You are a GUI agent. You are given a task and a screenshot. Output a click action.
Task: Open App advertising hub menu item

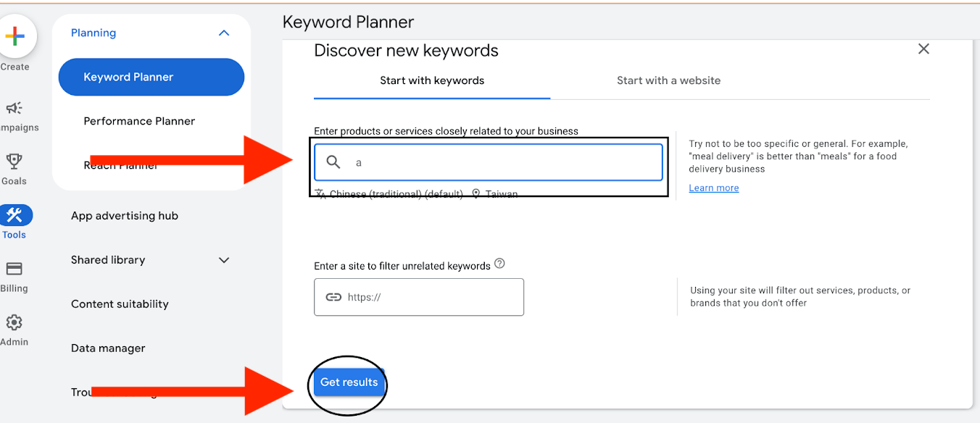(125, 216)
